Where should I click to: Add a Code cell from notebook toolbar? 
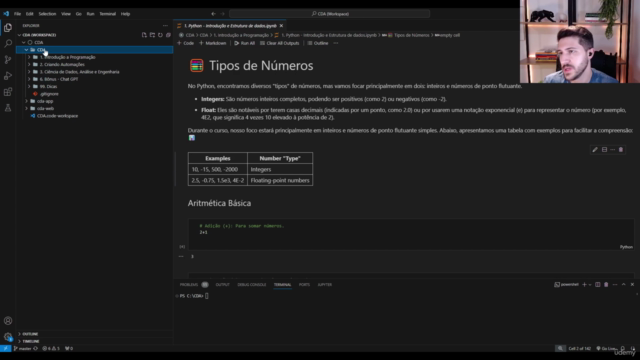[186, 43]
